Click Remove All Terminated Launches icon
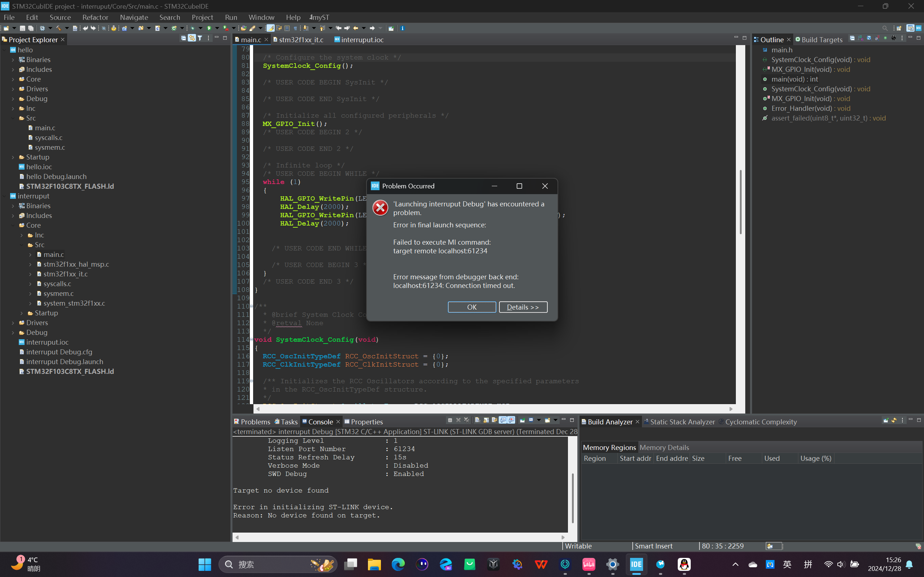924x577 pixels. (467, 420)
